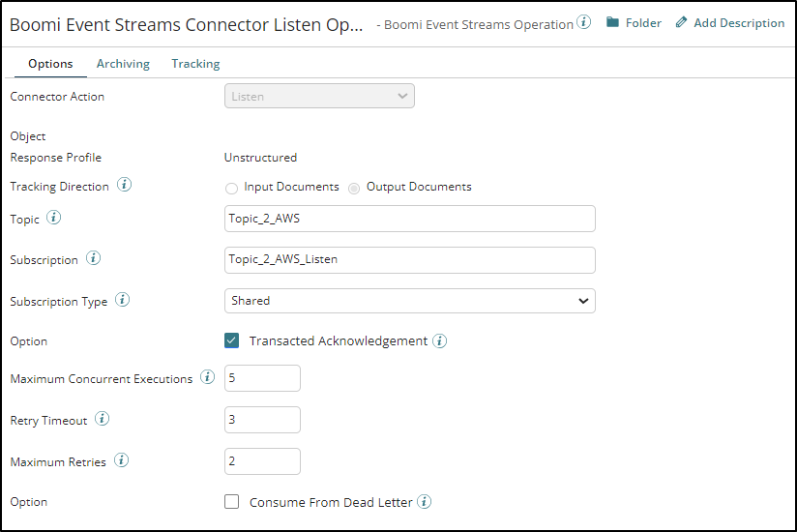Click info icon next to Tracking Direction
The height and width of the screenshot is (532, 797).
click(x=124, y=185)
